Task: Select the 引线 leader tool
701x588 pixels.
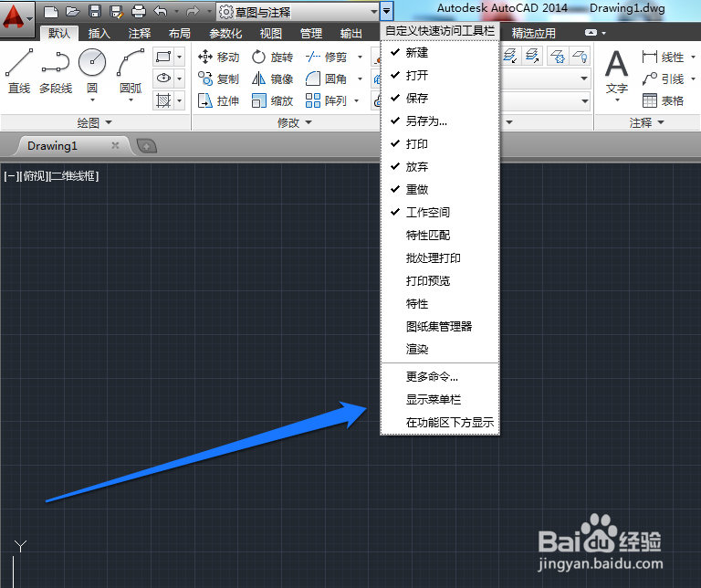Action: 663,79
